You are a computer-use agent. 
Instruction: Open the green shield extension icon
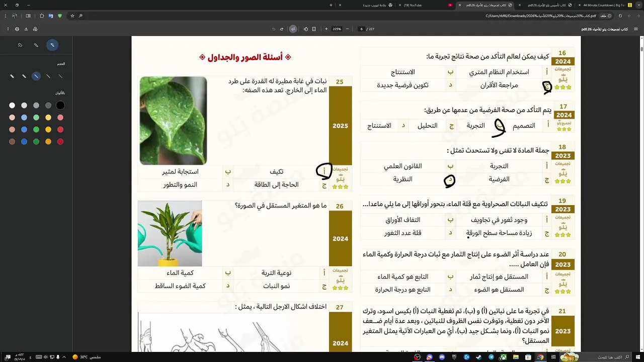(x=60, y=16)
